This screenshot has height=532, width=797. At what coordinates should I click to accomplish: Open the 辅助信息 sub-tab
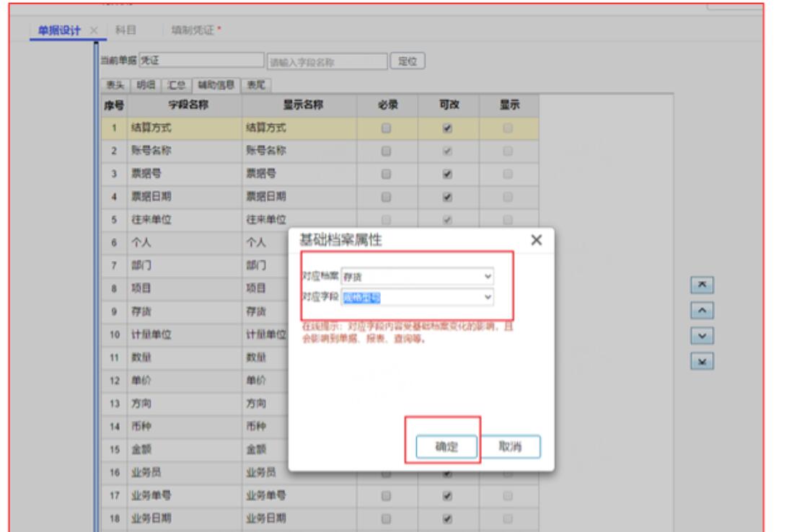coord(216,85)
